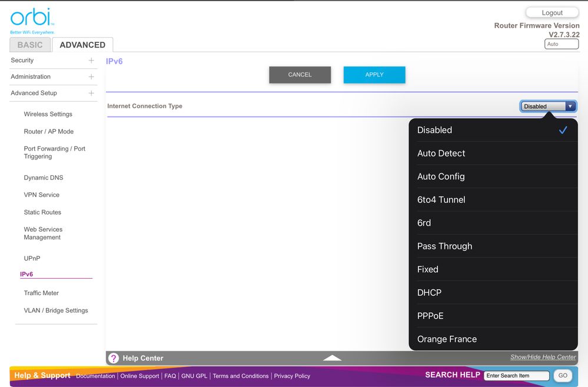Choose 6to4 Tunnel connection type
588x387 pixels.
point(441,200)
